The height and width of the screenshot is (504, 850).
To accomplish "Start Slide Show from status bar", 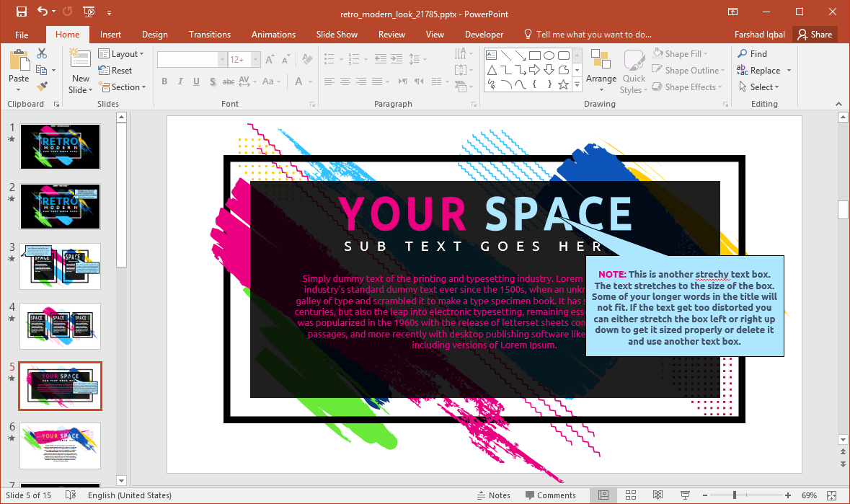I will click(x=685, y=495).
